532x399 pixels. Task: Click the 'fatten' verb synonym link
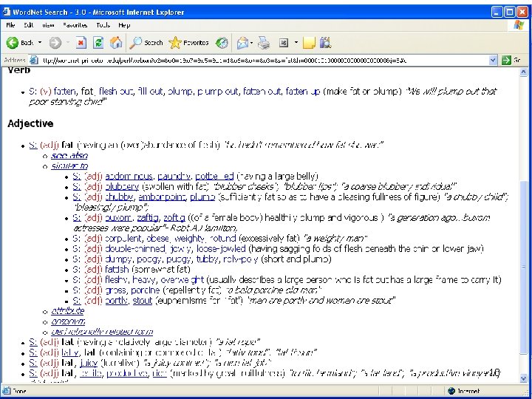coord(64,92)
